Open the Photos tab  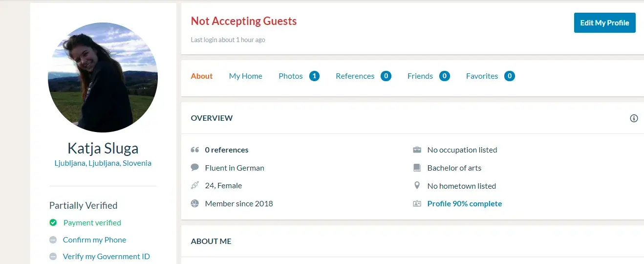[291, 76]
